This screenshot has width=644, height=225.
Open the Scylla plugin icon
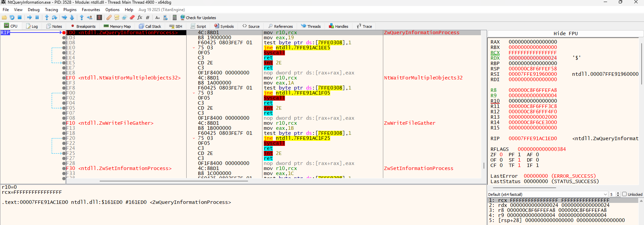point(99,17)
